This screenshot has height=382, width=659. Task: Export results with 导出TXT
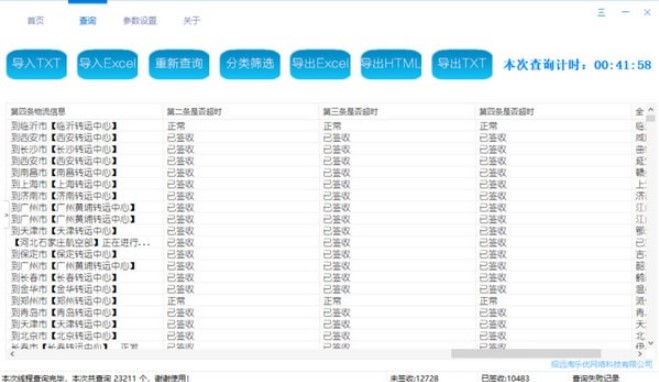pyautogui.click(x=462, y=64)
